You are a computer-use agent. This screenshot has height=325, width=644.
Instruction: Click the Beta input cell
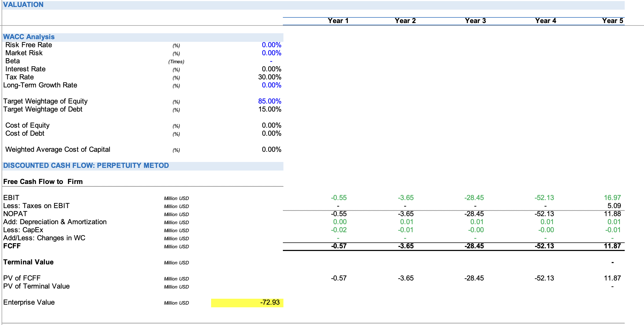(271, 61)
